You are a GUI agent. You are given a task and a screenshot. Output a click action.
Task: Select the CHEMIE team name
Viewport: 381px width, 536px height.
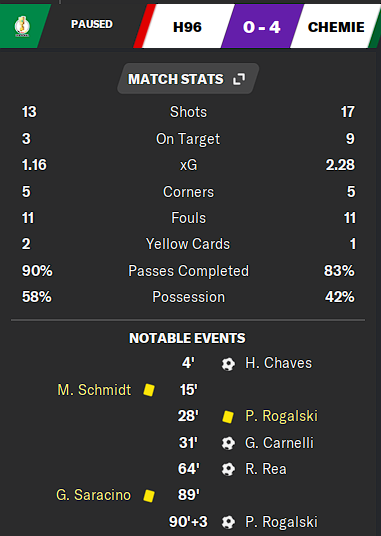[336, 27]
